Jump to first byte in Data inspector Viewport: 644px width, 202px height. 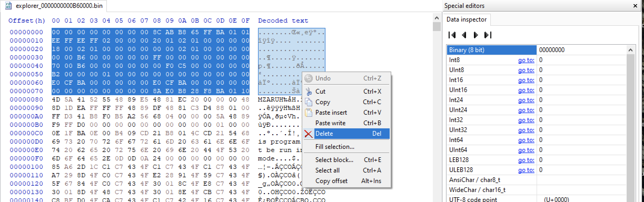452,35
